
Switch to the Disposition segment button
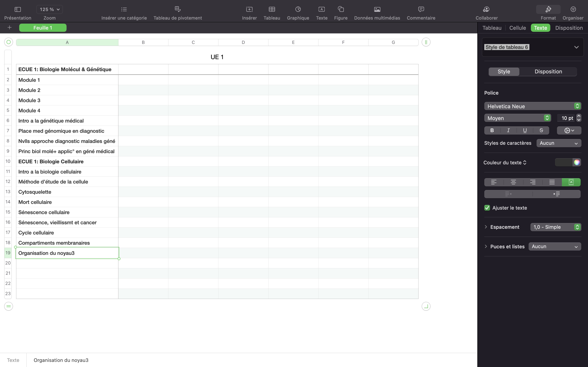coord(548,72)
